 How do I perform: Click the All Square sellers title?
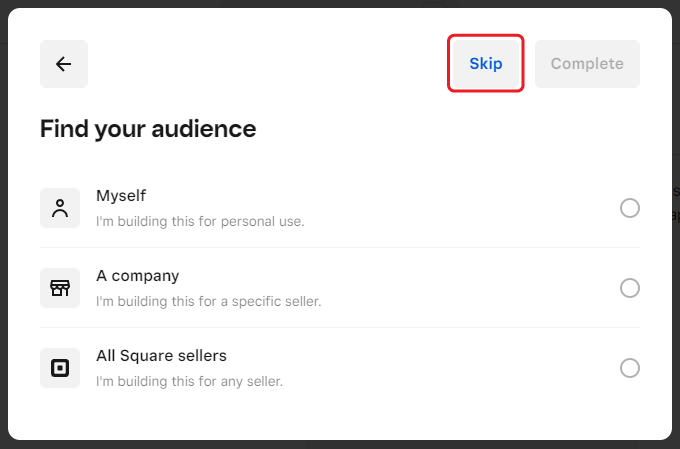point(161,356)
